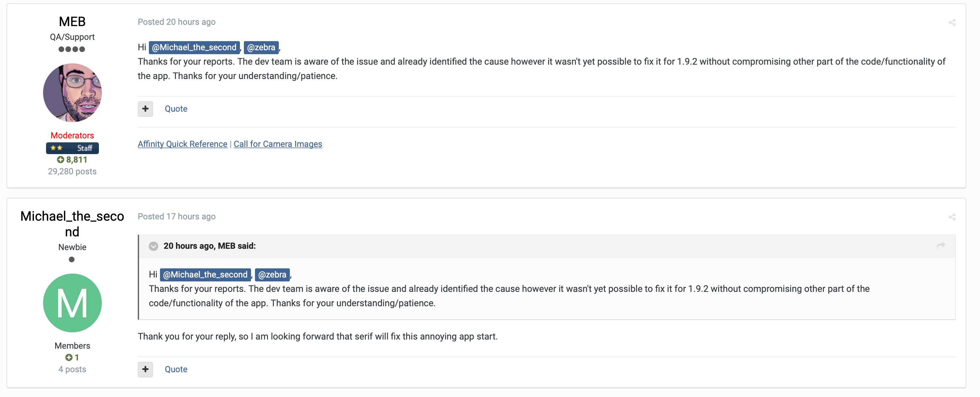Click MEB's reputation plus icon showing 8,811
Screen dimensions: 980x397
pos(60,160)
